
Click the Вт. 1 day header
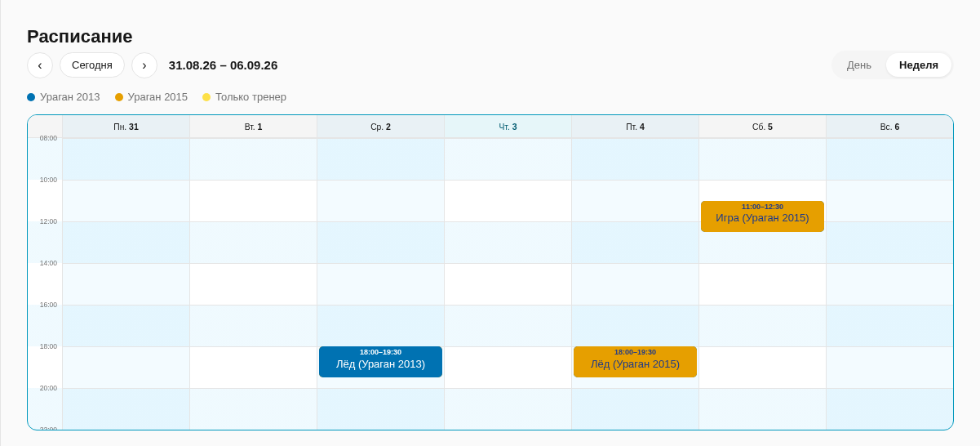click(x=253, y=127)
